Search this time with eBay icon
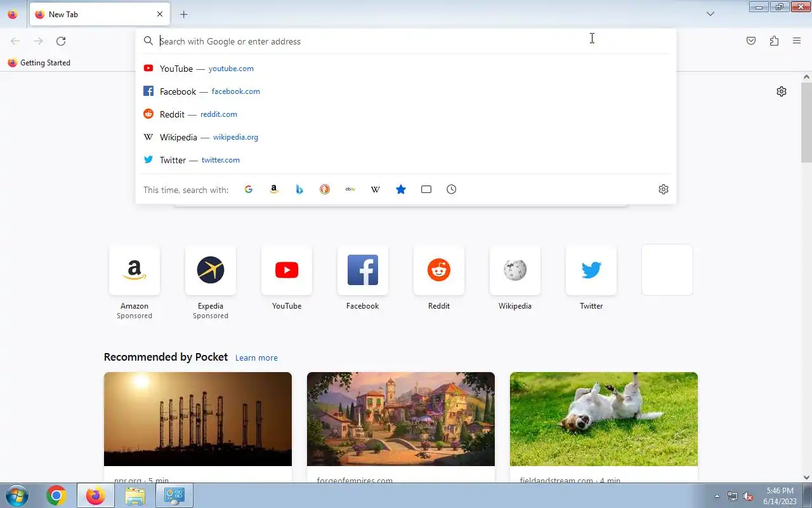812x508 pixels. pyautogui.click(x=350, y=189)
